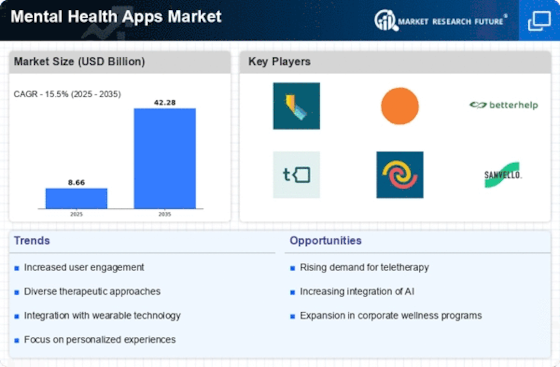Click the betterhelp logo
560x367 pixels.
[504, 105]
